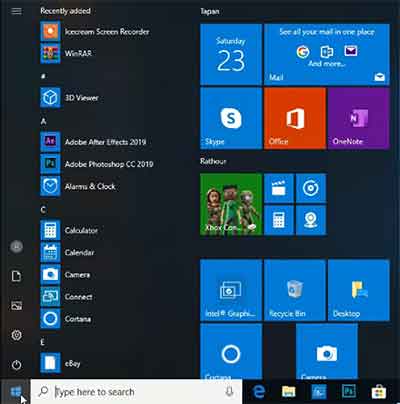Open Cortana icon in the app list

coord(50,318)
